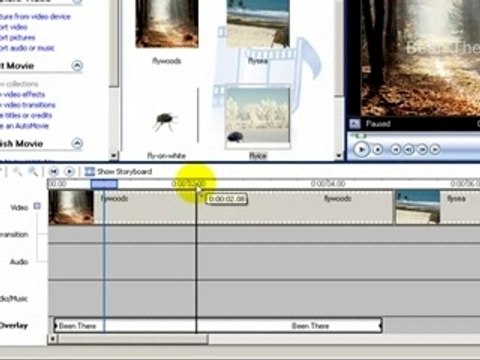Collapse the Edit Movie task section
Screen dimensions: 480x360
(x=77, y=66)
